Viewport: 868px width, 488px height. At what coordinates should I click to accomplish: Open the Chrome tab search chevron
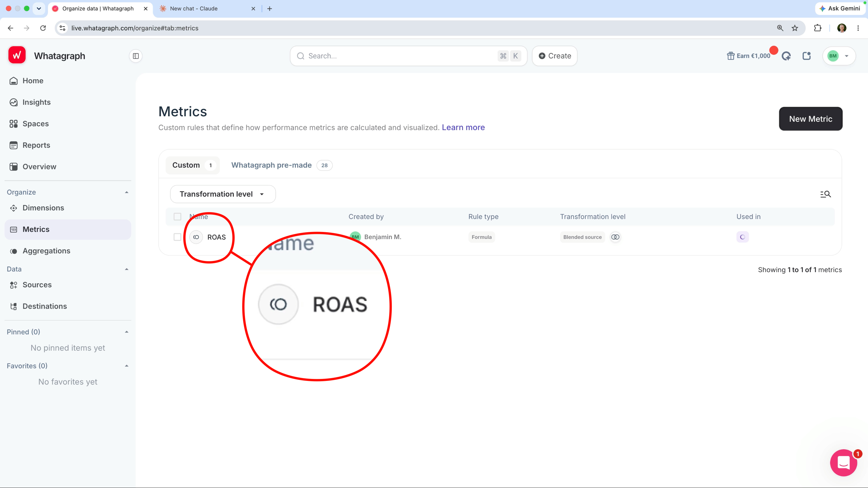[39, 8]
